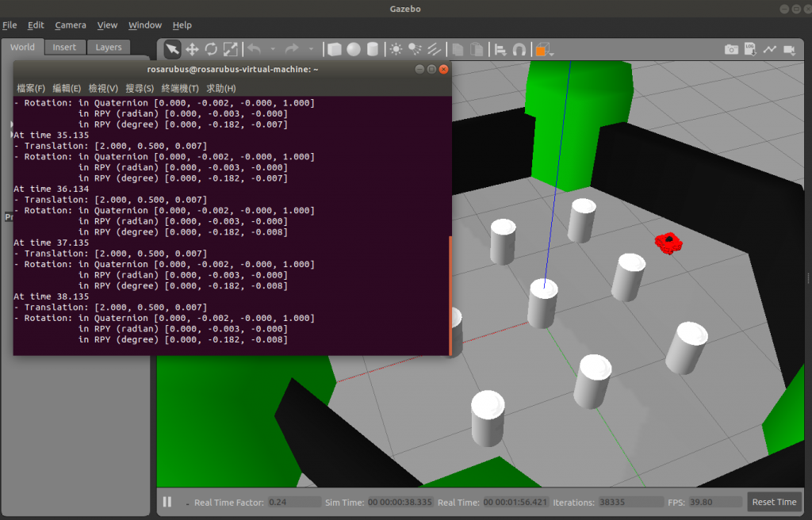Open the Help menu in Gazebo
Image resolution: width=812 pixels, height=520 pixels.
pyautogui.click(x=182, y=25)
